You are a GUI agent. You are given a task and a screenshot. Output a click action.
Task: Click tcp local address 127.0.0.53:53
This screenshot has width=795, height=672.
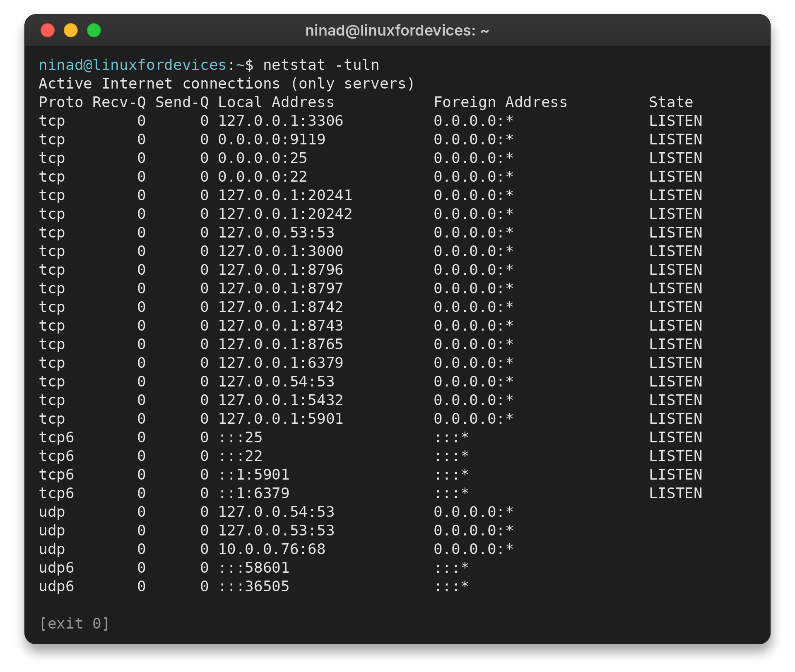276,233
